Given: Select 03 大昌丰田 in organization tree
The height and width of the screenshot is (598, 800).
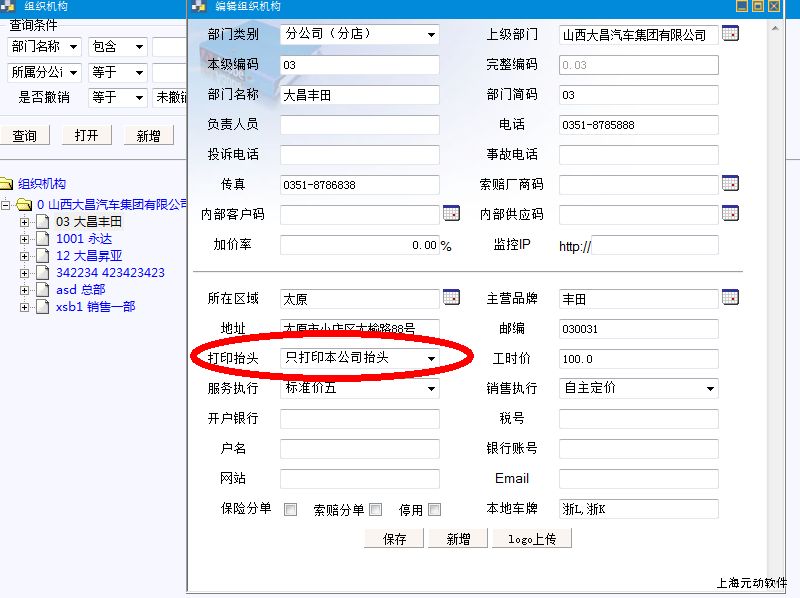Looking at the screenshot, I should [x=88, y=222].
